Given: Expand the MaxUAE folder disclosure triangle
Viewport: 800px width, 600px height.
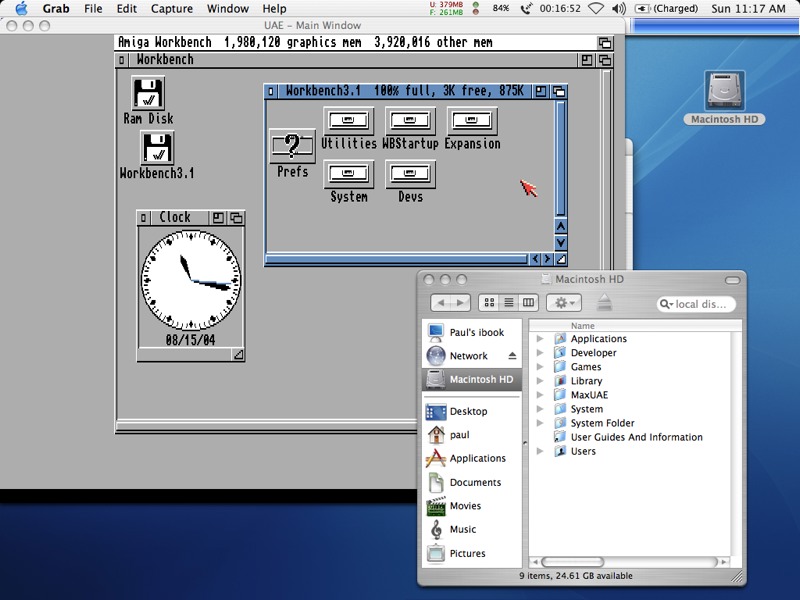Looking at the screenshot, I should pyautogui.click(x=539, y=394).
